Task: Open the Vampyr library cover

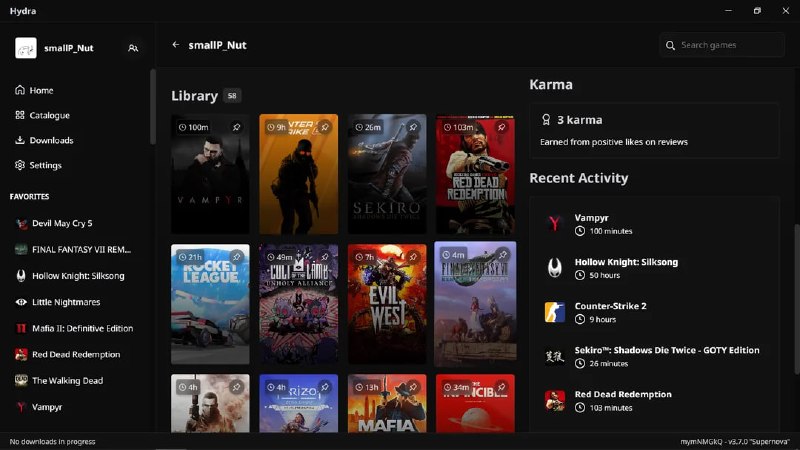Action: click(x=210, y=174)
